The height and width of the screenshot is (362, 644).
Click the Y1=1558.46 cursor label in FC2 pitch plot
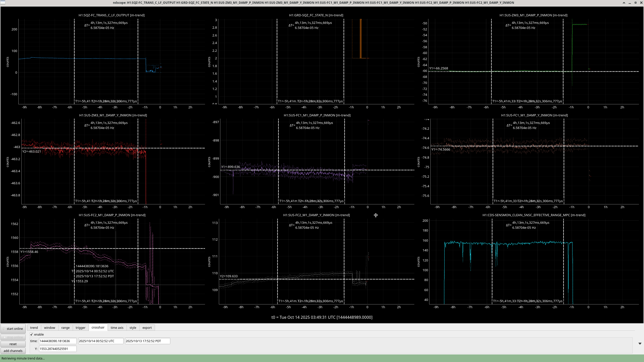coord(29,252)
